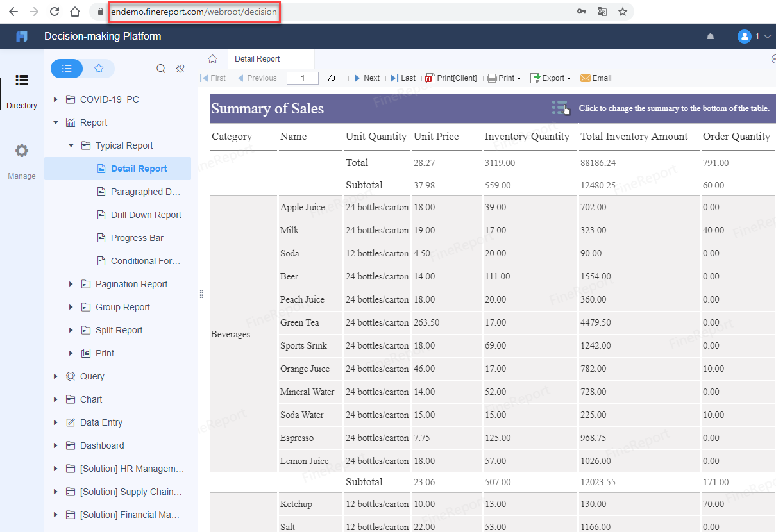Click the notification bell icon

click(710, 37)
